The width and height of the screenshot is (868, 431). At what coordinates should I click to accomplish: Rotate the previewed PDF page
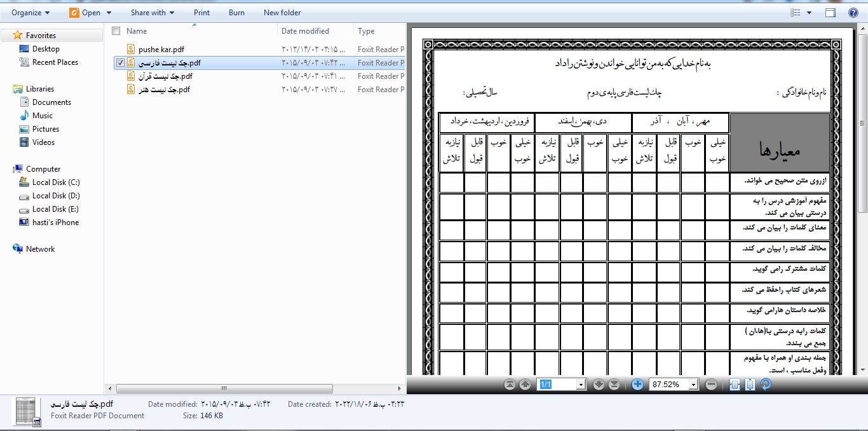tap(766, 385)
